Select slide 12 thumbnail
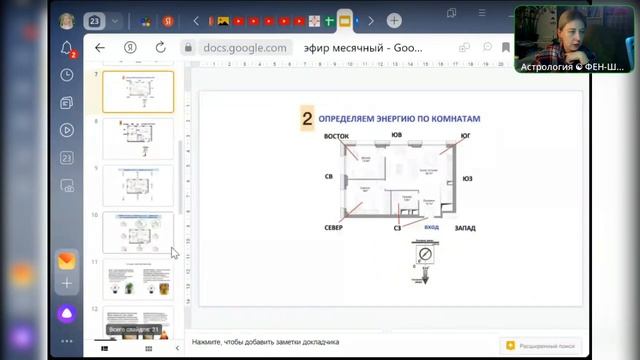The width and height of the screenshot is (640, 360). pyautogui.click(x=138, y=322)
